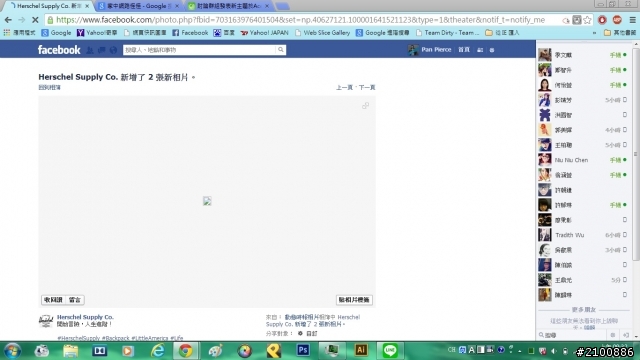640x360 pixels.
Task: Click the volume icon in system tray
Action: tap(554, 351)
